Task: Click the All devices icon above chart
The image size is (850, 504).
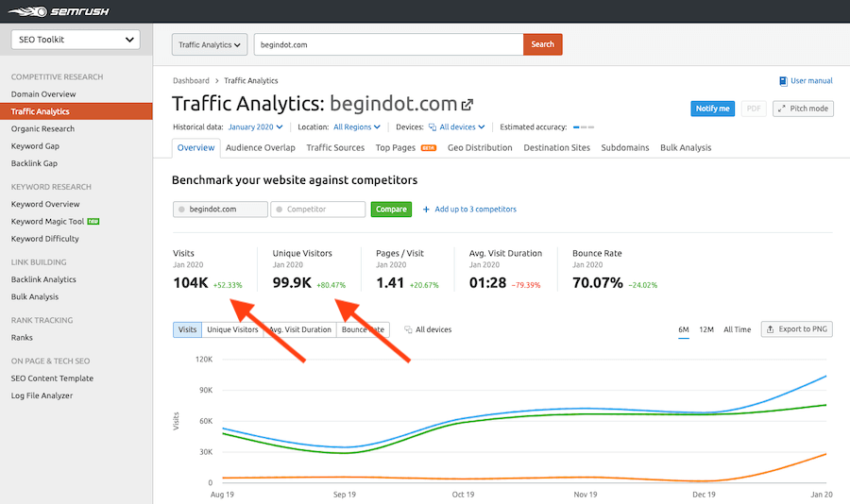Action: 408,329
